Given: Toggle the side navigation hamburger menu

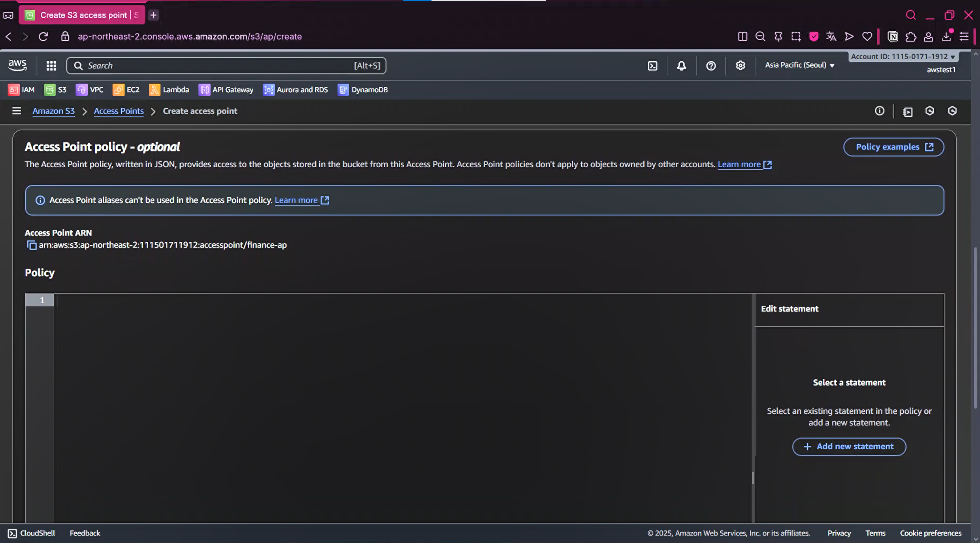Looking at the screenshot, I should [x=16, y=111].
